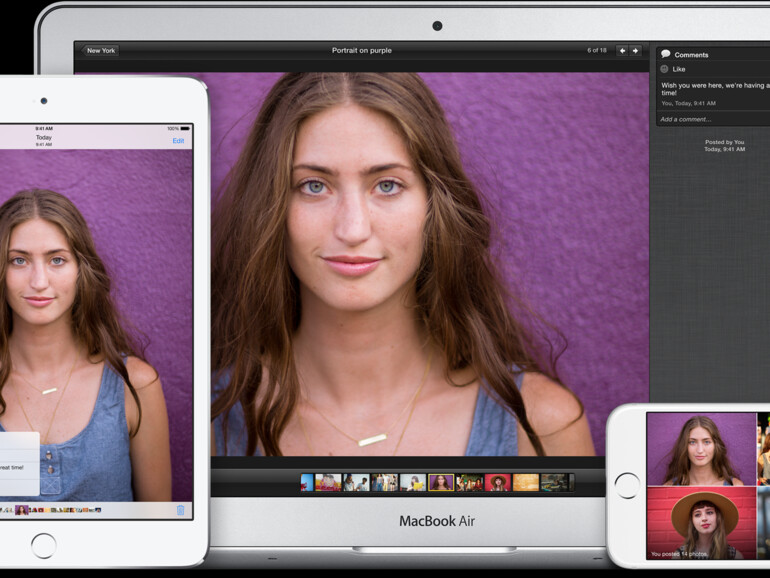This screenshot has height=578, width=770.
Task: Open the yellow book reader filmstrip thumbnail
Action: 412,482
